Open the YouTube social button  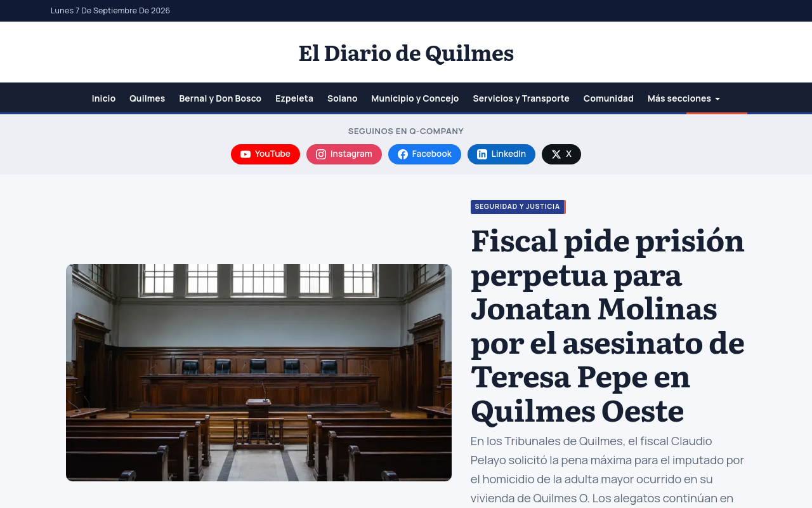coord(265,154)
